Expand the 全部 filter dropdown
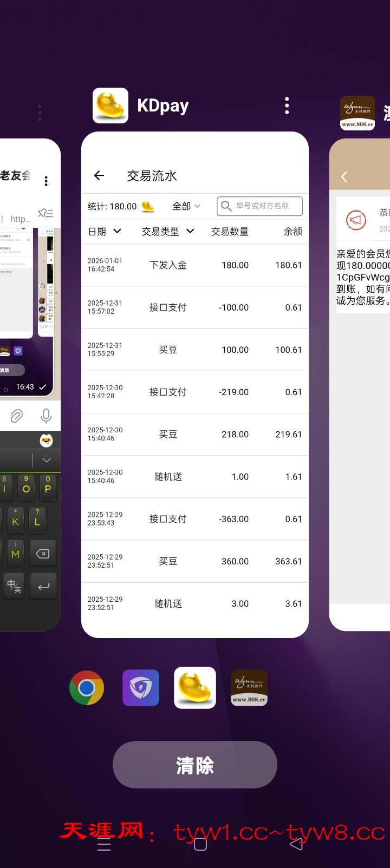Image resolution: width=390 pixels, height=868 pixels. (186, 206)
